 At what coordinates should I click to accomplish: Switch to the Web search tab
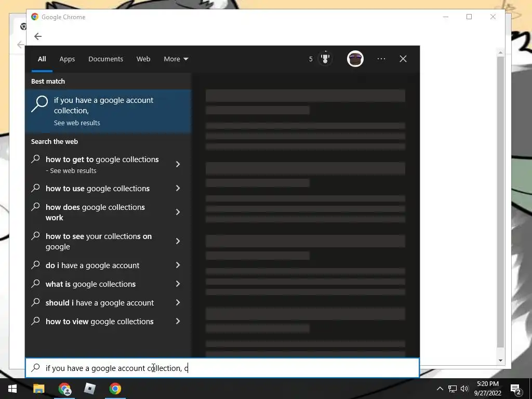143,59
